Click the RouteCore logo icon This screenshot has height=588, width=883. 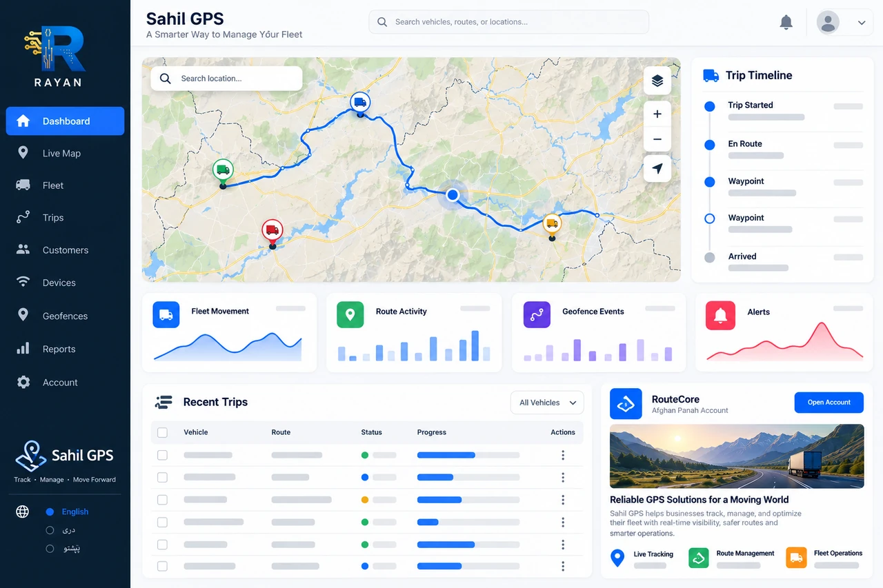(x=626, y=404)
